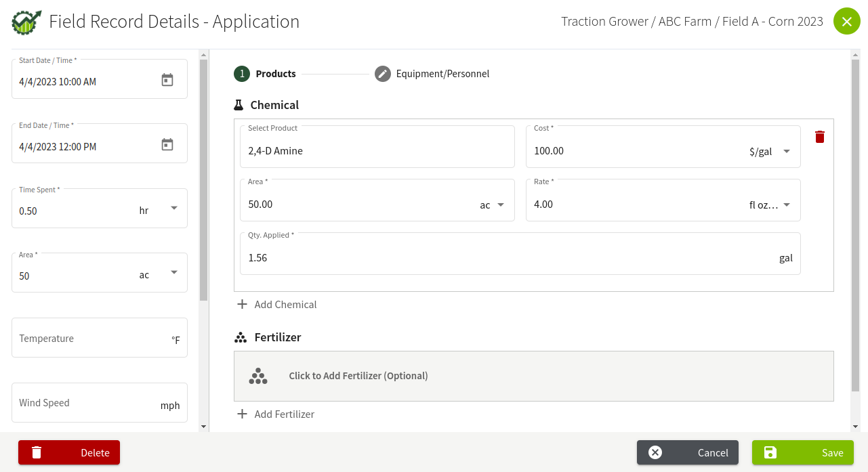
Task: Open the left Area unit dropdown
Action: pyautogui.click(x=174, y=272)
